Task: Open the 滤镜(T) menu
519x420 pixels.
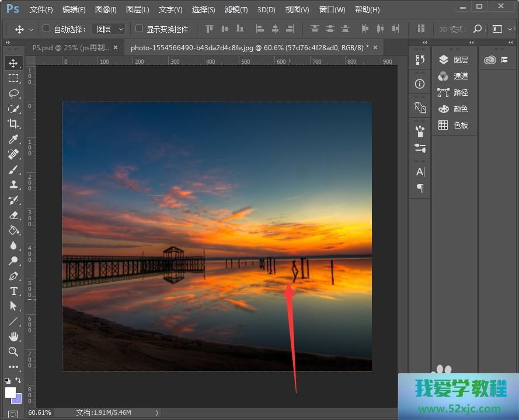Action: pyautogui.click(x=236, y=10)
